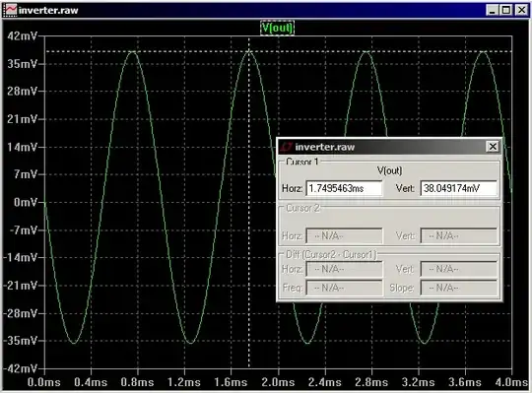Image resolution: width=532 pixels, height=393 pixels.
Task: Minimize the inverter.raw plot window
Action: pyautogui.click(x=492, y=10)
